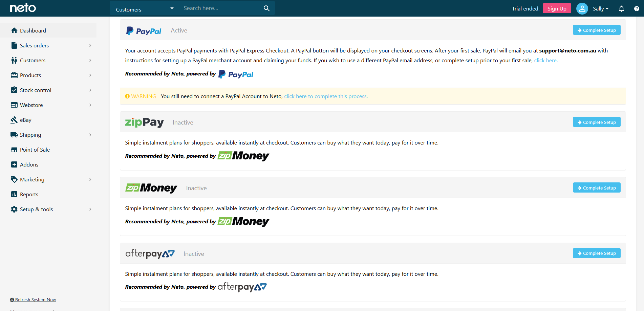Open Reports menu item

pyautogui.click(x=48, y=194)
